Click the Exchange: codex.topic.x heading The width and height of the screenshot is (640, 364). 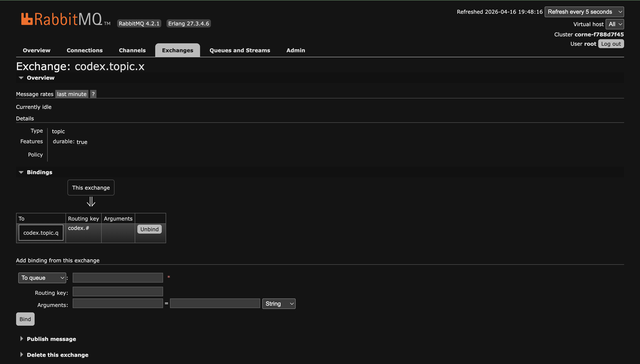pyautogui.click(x=80, y=66)
